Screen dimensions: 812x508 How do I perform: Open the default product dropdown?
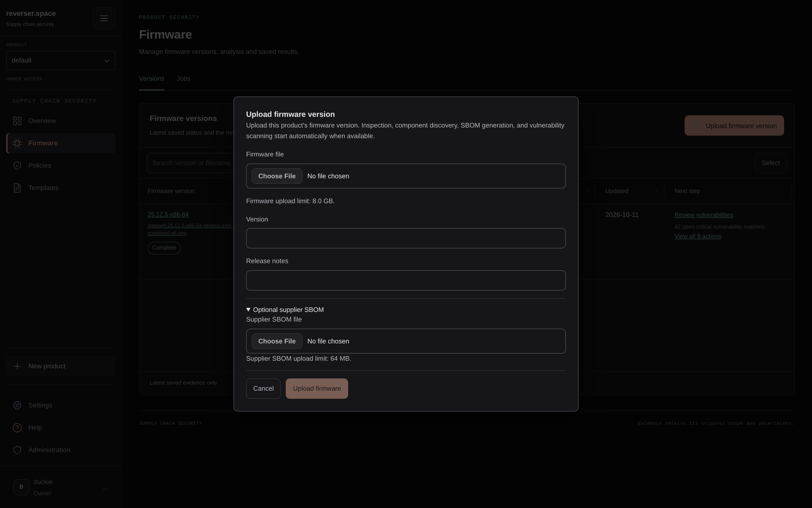click(60, 60)
